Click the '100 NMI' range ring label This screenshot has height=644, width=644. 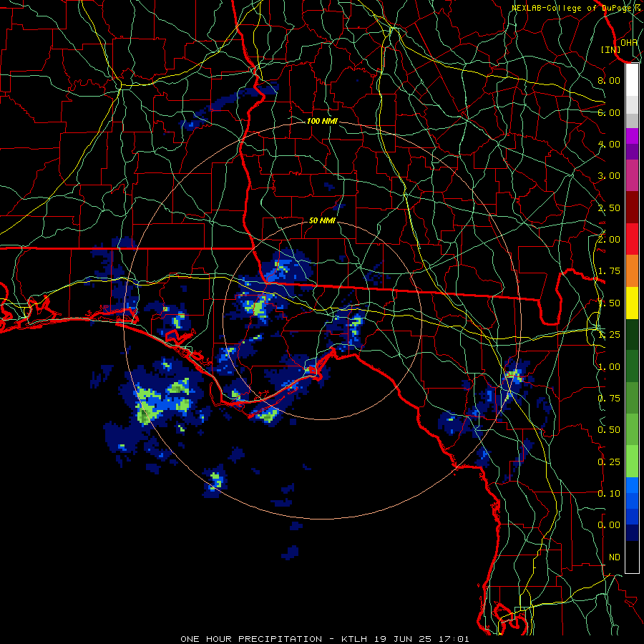[x=322, y=121]
